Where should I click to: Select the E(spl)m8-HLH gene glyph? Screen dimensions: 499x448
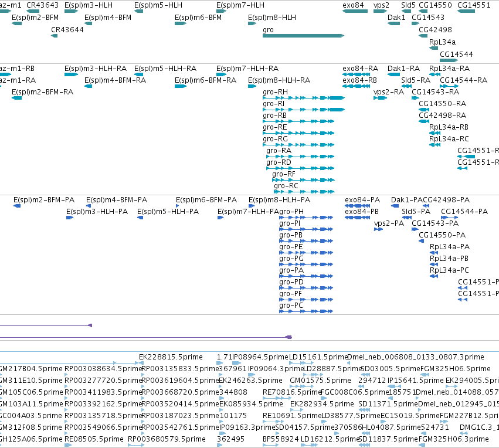tap(252, 23)
